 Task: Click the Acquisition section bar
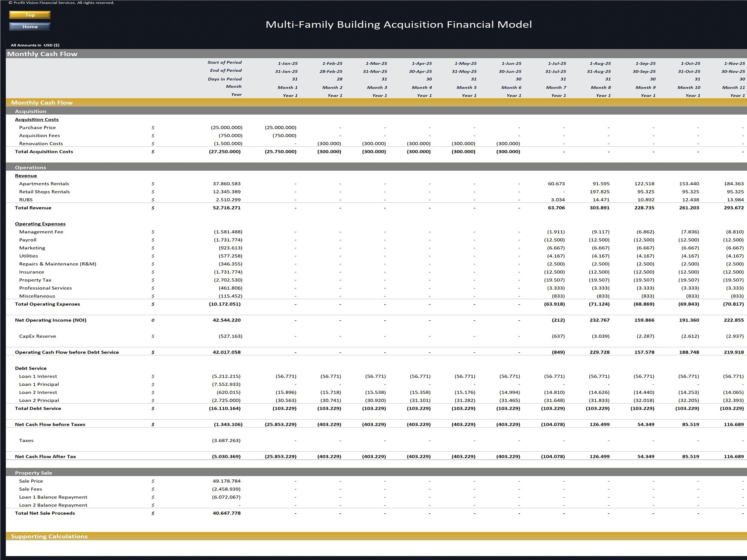376,111
